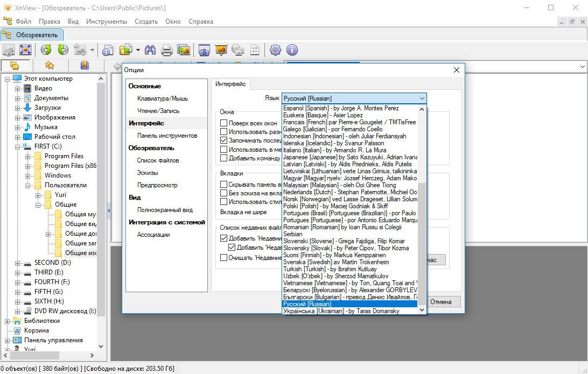Screen dimensions: 588x374
Task: Close the Опции dialog with X
Action: coord(457,70)
